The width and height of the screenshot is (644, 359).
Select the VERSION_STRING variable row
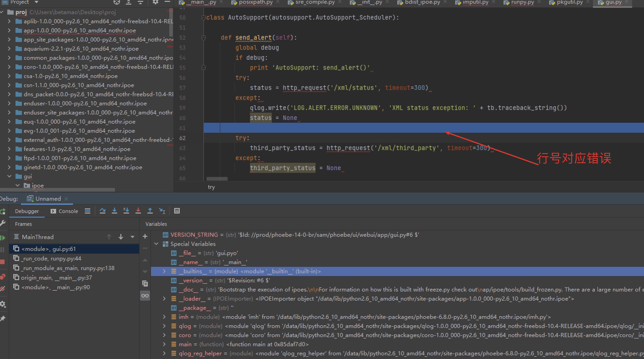[397, 235]
